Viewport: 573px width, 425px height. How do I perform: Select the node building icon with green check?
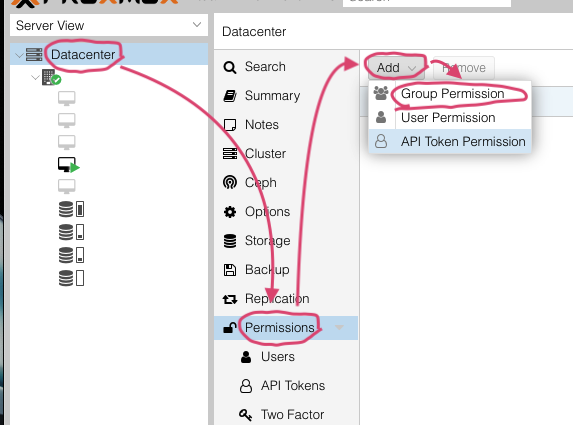coord(51,77)
